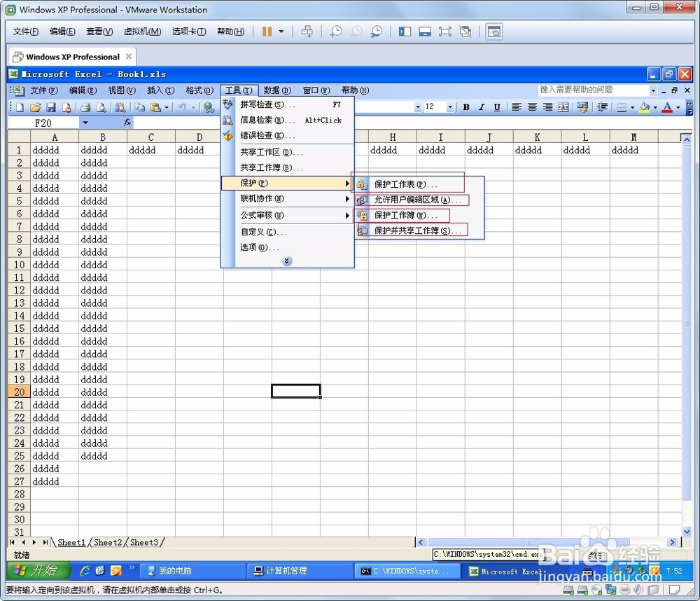This screenshot has height=601, width=700.
Task: Toggle Italic formatting
Action: coord(482,106)
